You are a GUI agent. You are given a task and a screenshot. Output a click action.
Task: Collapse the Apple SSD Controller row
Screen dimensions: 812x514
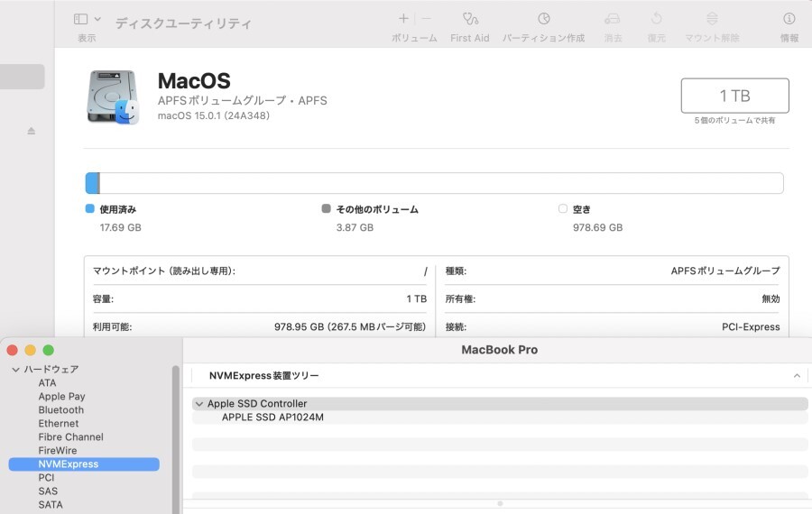[x=199, y=404]
